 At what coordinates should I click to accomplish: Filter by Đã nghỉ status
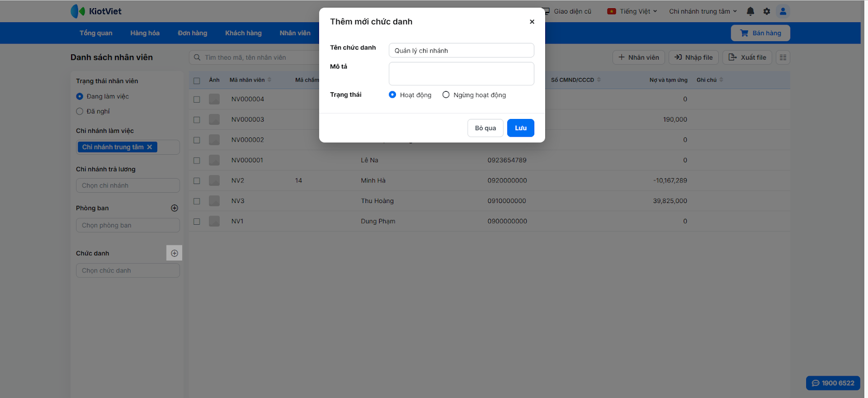pyautogui.click(x=80, y=111)
